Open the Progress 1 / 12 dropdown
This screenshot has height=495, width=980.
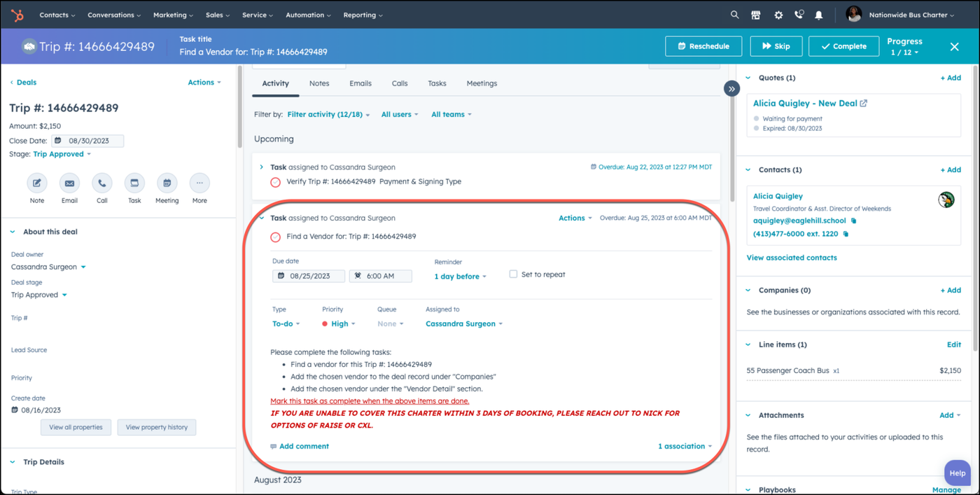tap(904, 53)
